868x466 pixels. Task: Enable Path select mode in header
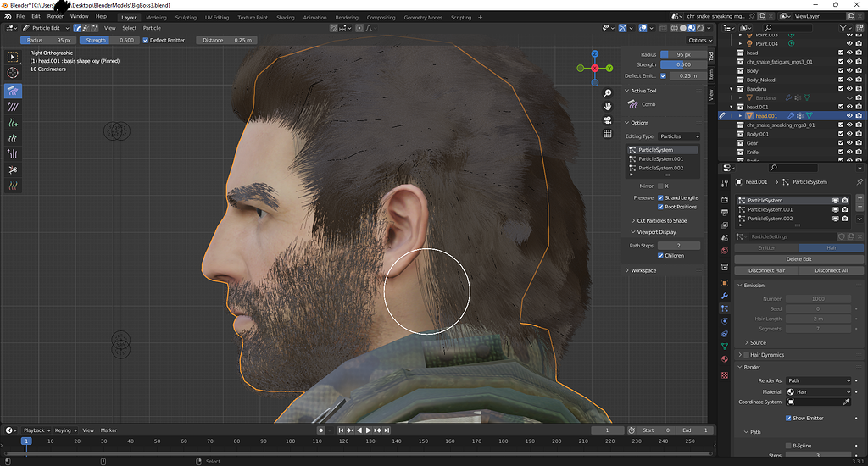coord(77,28)
